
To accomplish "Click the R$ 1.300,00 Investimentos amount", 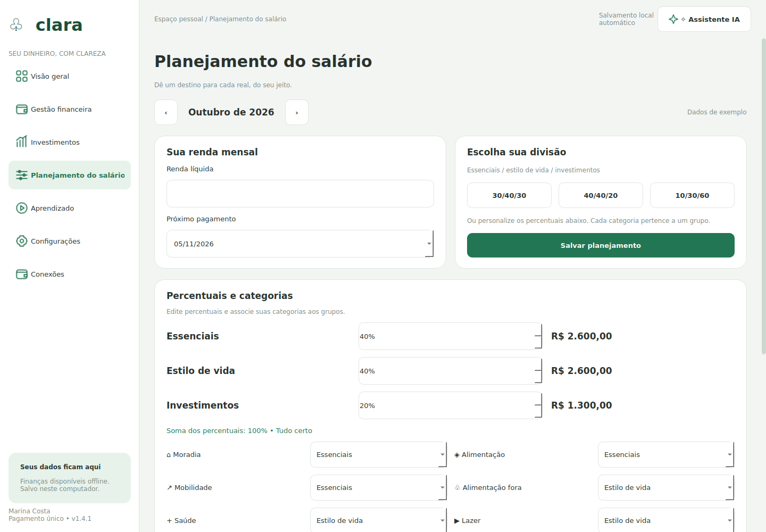I will click(581, 405).
